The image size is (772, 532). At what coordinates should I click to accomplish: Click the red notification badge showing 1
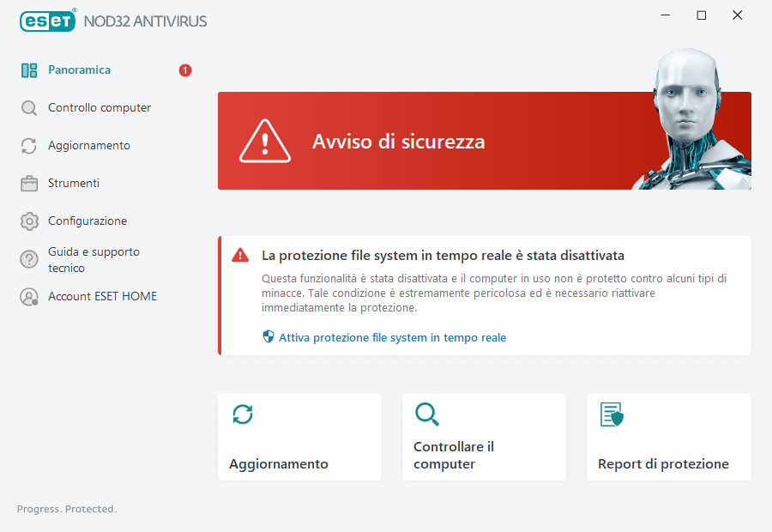[184, 70]
